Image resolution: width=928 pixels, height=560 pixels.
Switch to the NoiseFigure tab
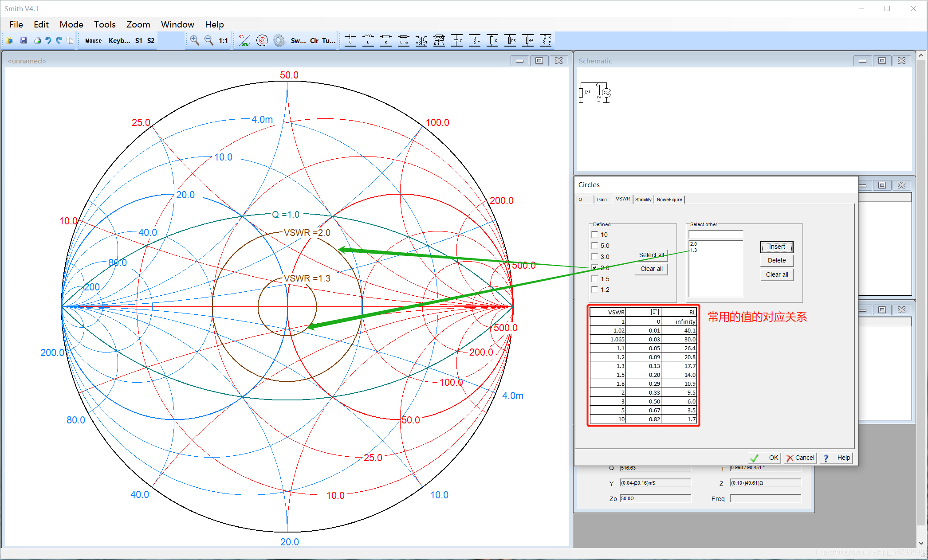[669, 200]
